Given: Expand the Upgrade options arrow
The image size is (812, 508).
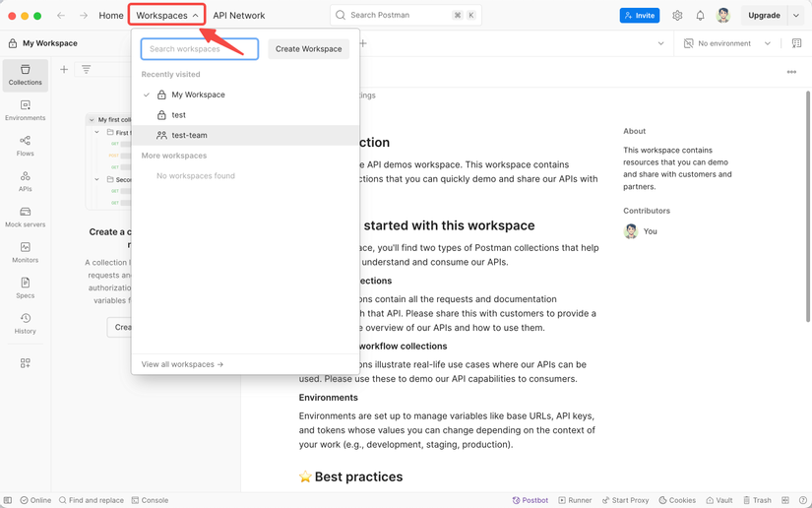Looking at the screenshot, I should (x=796, y=16).
